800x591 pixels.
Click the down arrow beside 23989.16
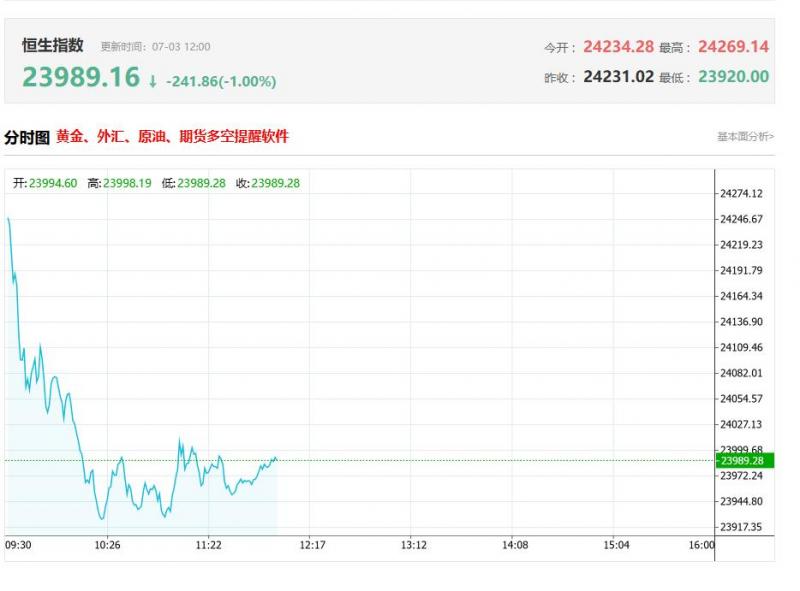[x=152, y=81]
